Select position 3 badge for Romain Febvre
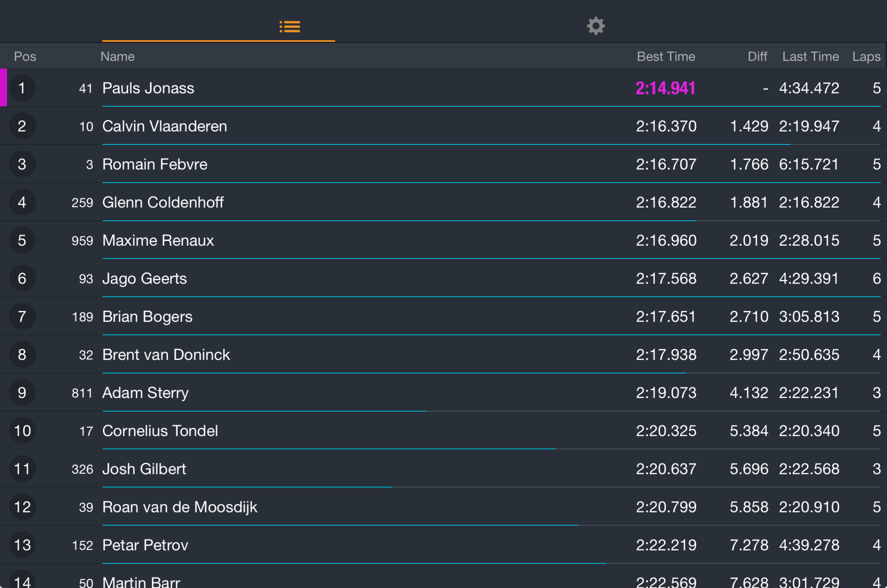 click(x=22, y=164)
